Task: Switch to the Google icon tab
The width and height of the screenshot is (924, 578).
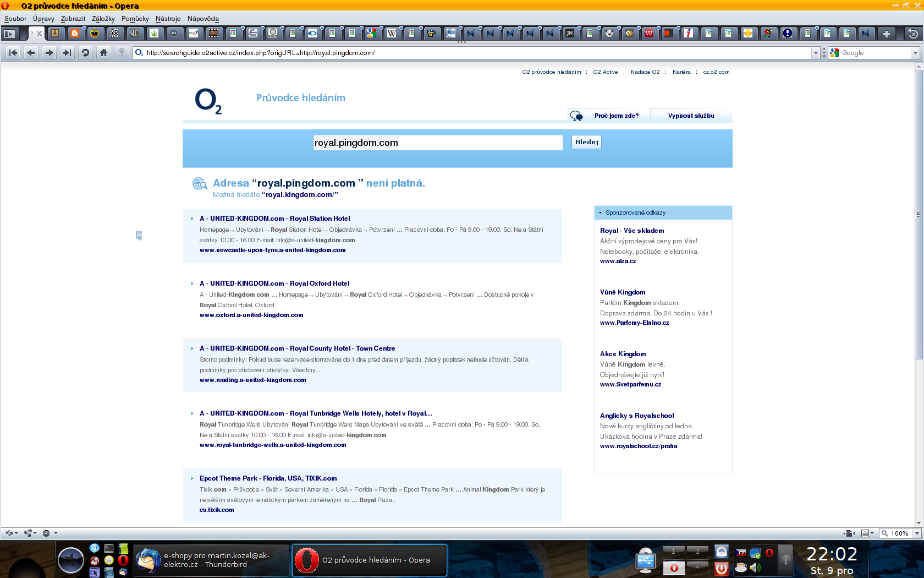Action: click(372, 34)
